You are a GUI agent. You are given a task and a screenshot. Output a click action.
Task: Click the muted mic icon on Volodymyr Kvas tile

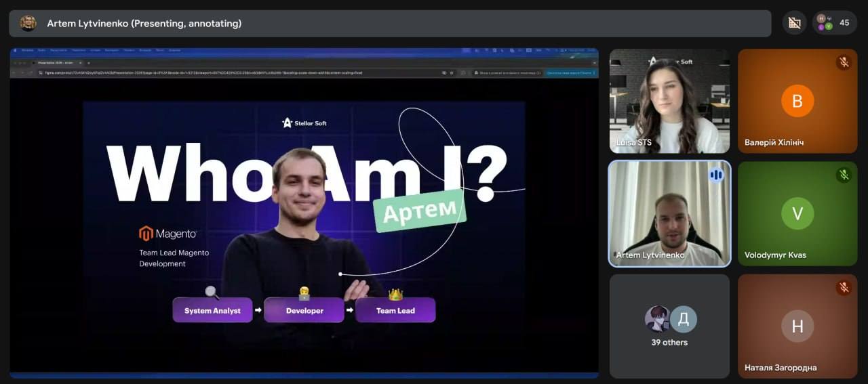[x=844, y=175]
